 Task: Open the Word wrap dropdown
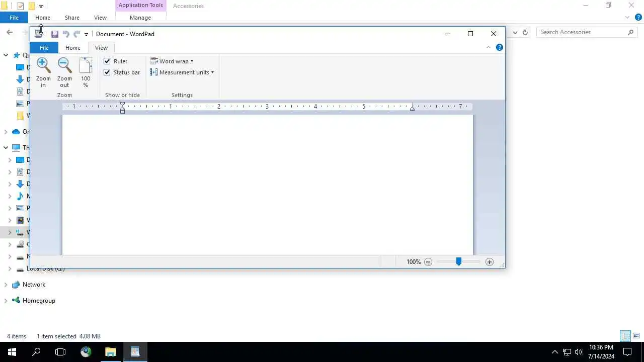[172, 61]
